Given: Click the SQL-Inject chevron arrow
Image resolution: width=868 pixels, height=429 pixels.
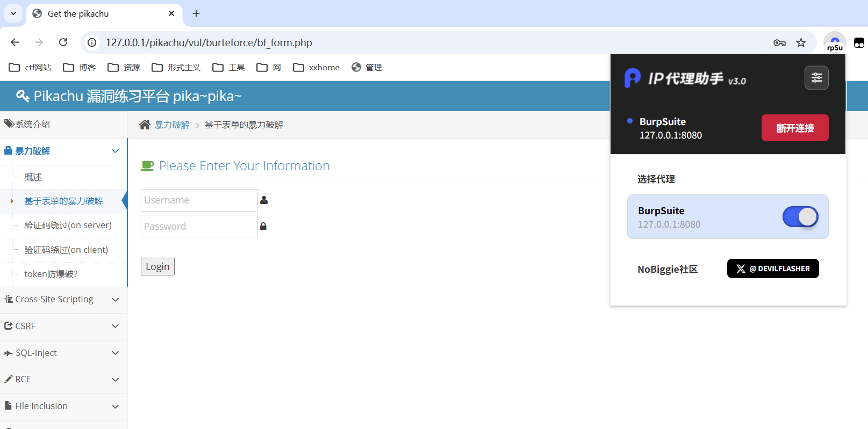Looking at the screenshot, I should click(x=115, y=353).
